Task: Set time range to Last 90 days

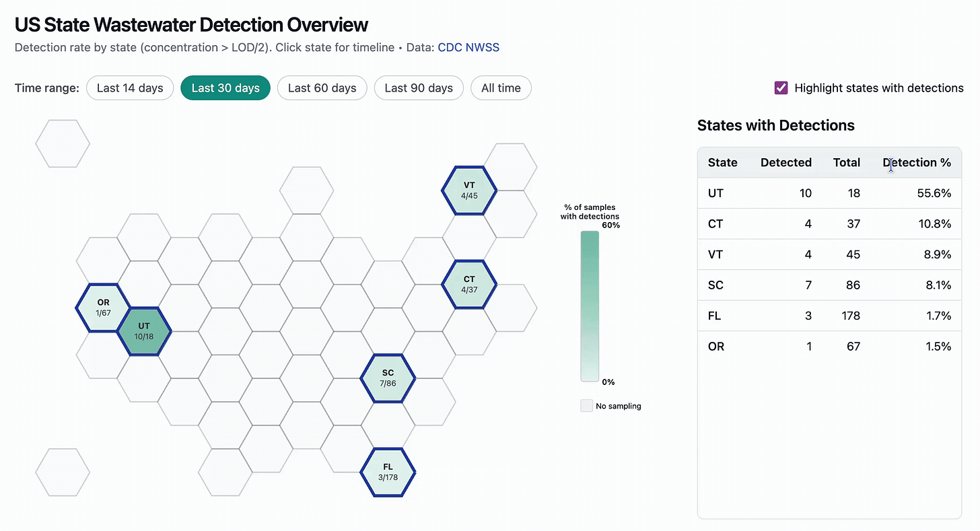Action: coord(419,88)
